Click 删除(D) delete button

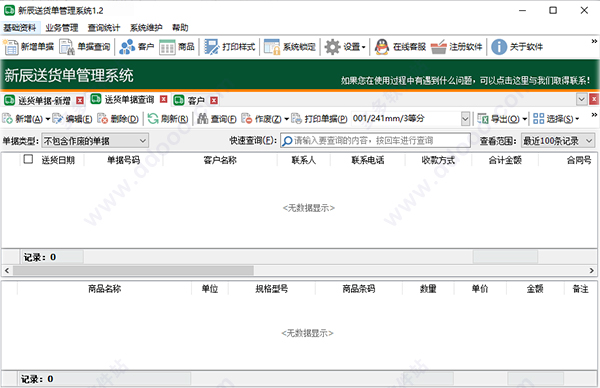(118, 119)
